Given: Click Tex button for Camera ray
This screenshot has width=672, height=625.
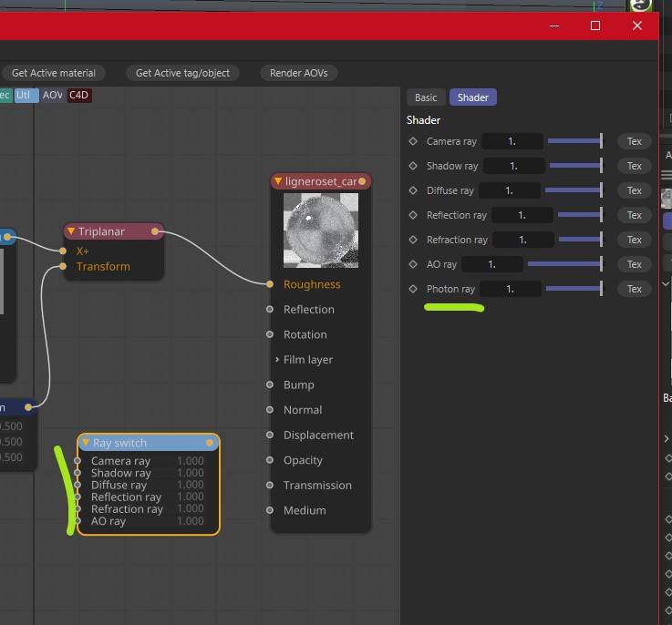Looking at the screenshot, I should click(x=635, y=141).
